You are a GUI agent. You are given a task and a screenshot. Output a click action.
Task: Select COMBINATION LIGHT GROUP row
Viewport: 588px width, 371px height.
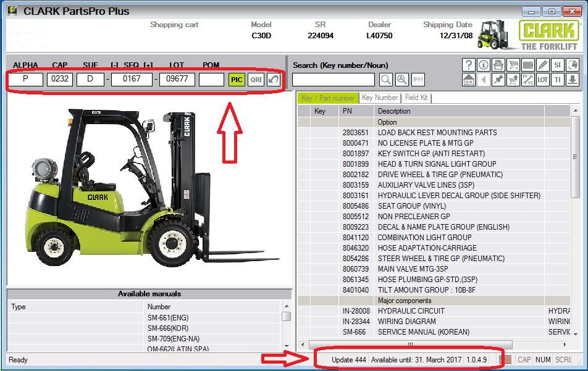coord(434,238)
